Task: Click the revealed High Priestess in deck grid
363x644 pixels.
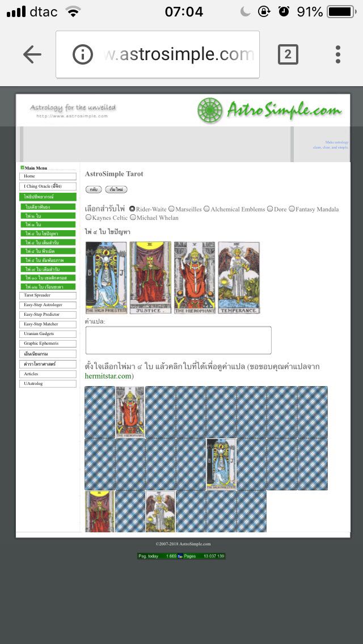Action: (x=221, y=464)
